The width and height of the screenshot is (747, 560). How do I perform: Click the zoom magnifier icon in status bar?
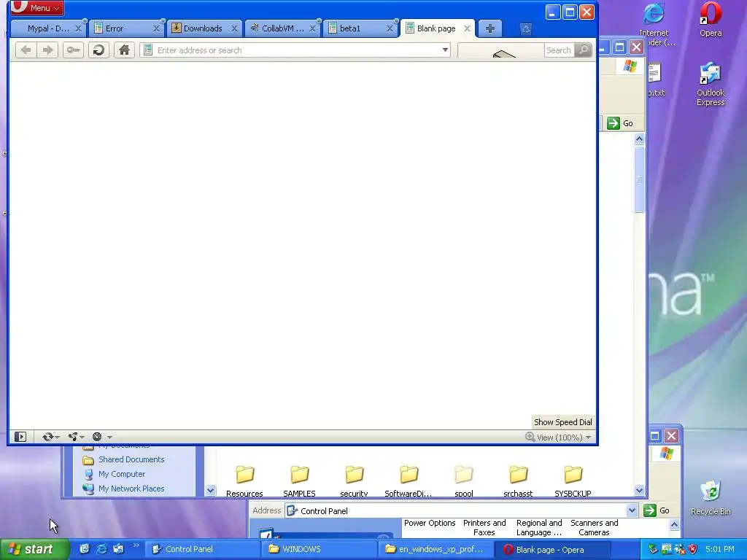(x=530, y=437)
